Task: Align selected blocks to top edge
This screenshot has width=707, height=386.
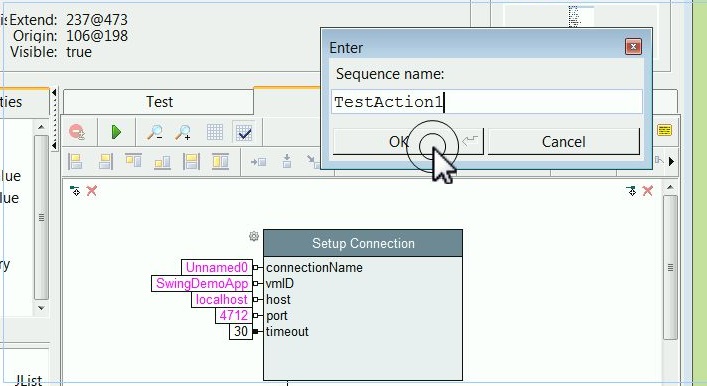Action: [x=133, y=161]
